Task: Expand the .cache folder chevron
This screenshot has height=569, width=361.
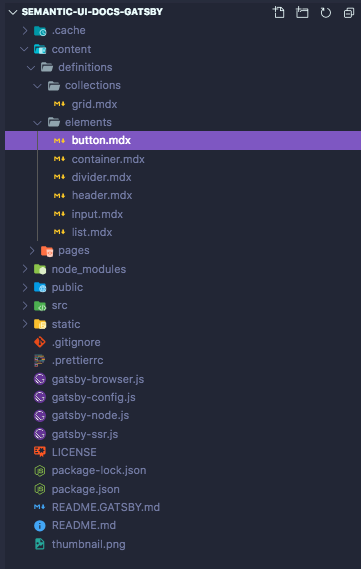Action: 25,30
